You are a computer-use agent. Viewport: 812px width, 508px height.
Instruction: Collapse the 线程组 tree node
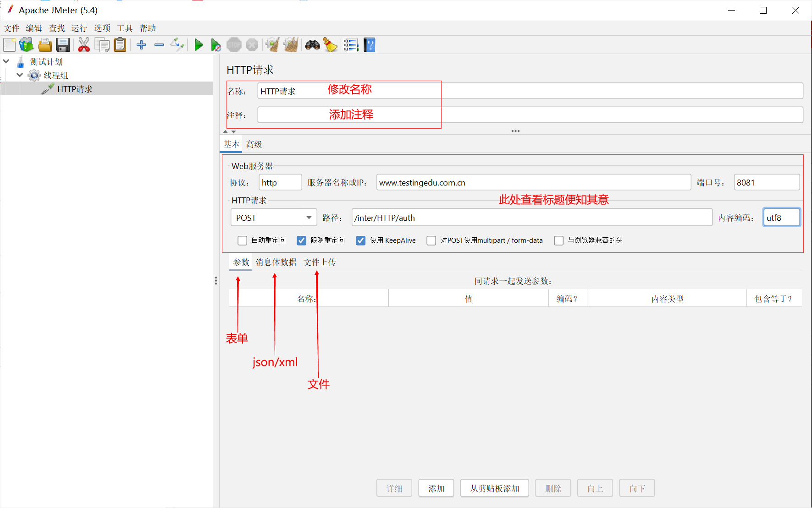(20, 75)
